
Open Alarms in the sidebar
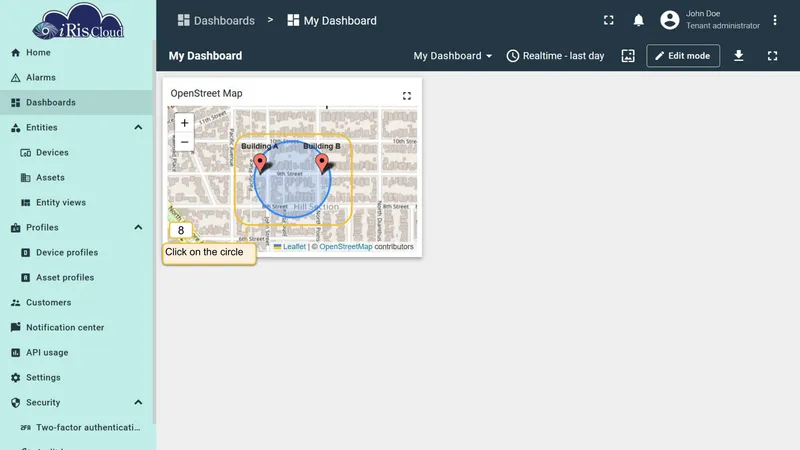click(77, 78)
